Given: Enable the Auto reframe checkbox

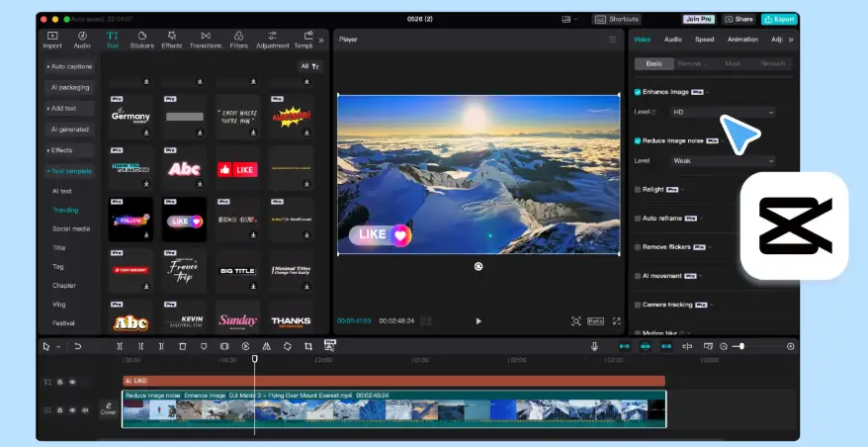Looking at the screenshot, I should pos(638,219).
